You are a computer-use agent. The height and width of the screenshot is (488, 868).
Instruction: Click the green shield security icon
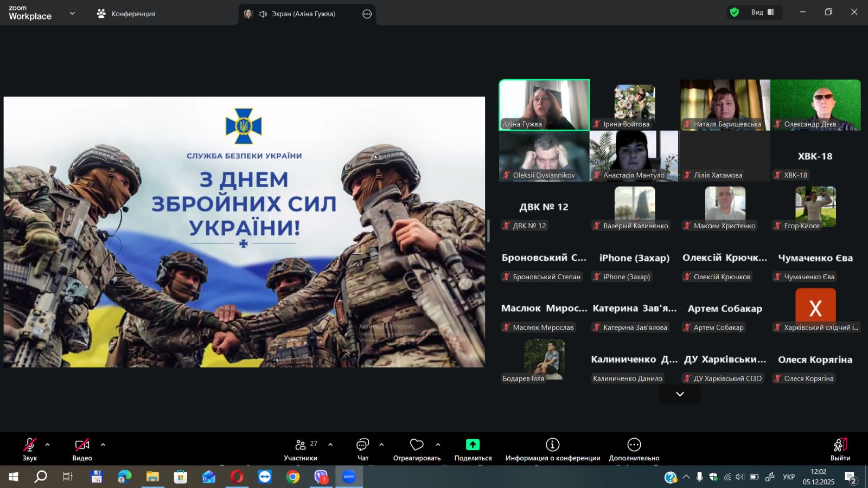735,12
